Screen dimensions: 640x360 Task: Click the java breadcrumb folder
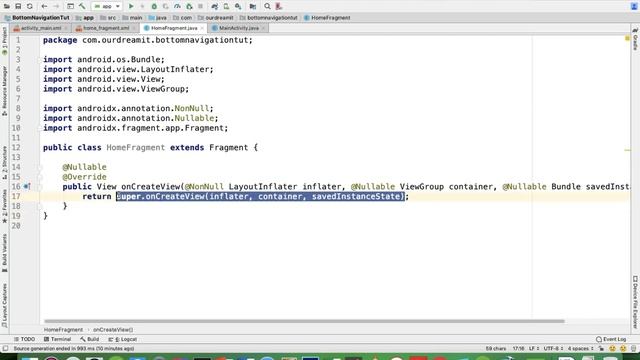pyautogui.click(x=158, y=18)
